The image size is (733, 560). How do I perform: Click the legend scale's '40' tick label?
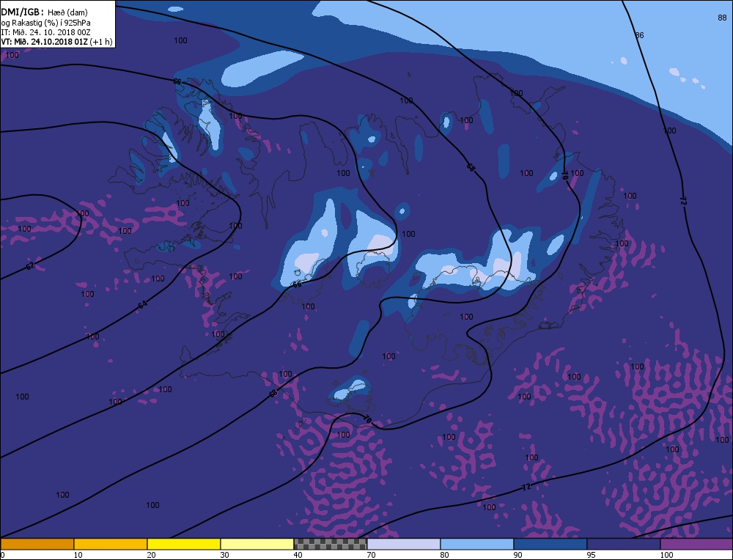click(298, 555)
